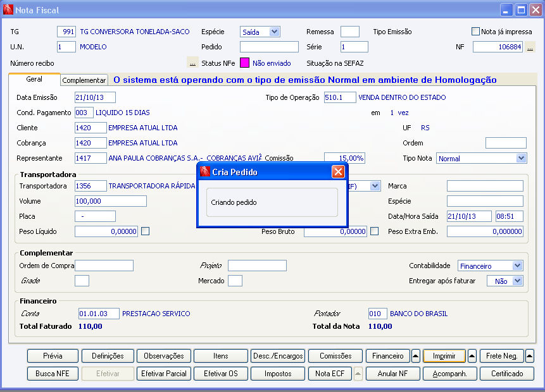The height and width of the screenshot is (392, 545).
Task: Click the Hora Saída field 08:51
Action: tap(509, 216)
